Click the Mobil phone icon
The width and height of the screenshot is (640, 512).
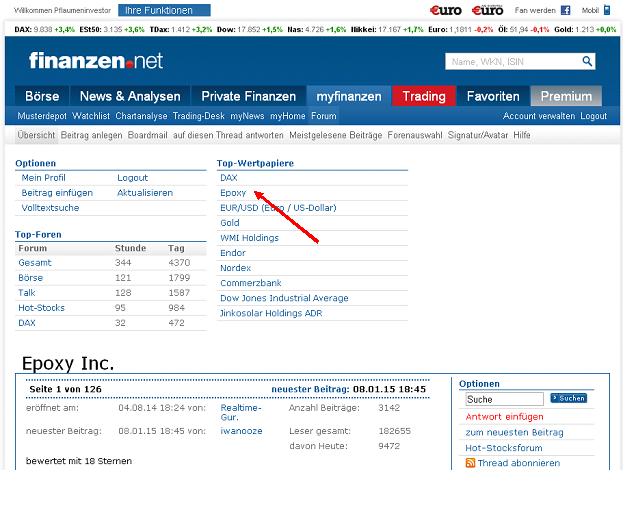607,10
